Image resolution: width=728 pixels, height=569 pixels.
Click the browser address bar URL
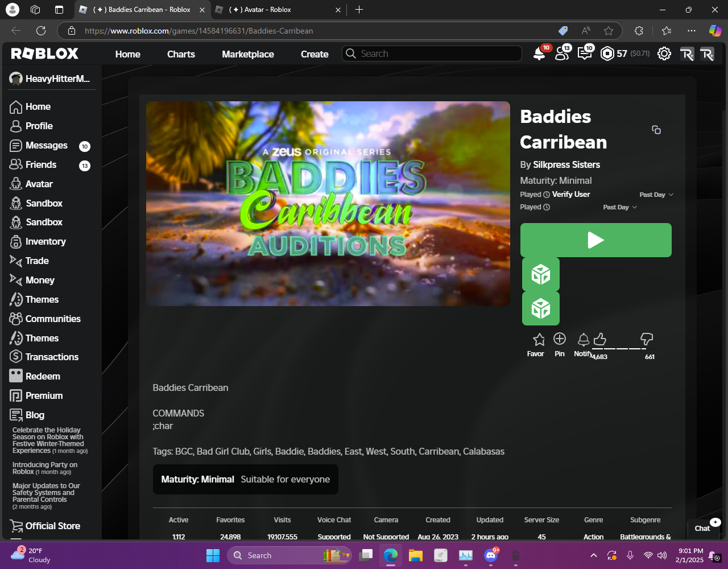click(x=199, y=31)
